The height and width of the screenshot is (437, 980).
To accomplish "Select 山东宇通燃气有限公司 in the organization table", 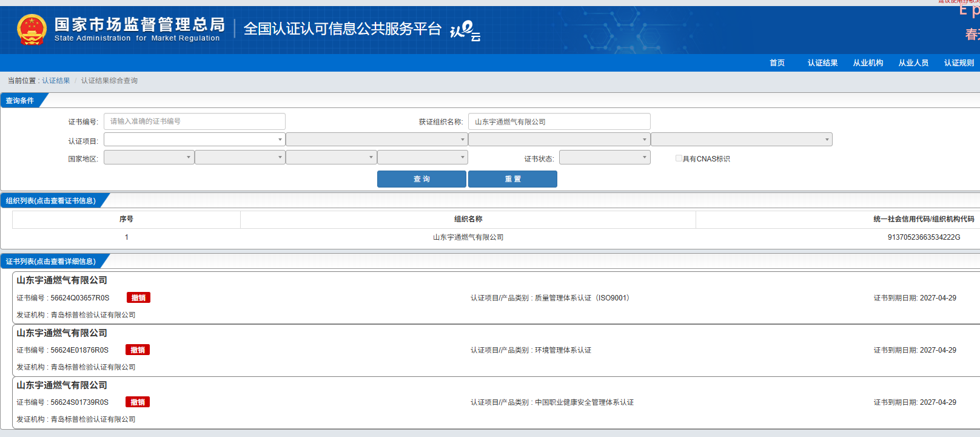I will tap(468, 237).
